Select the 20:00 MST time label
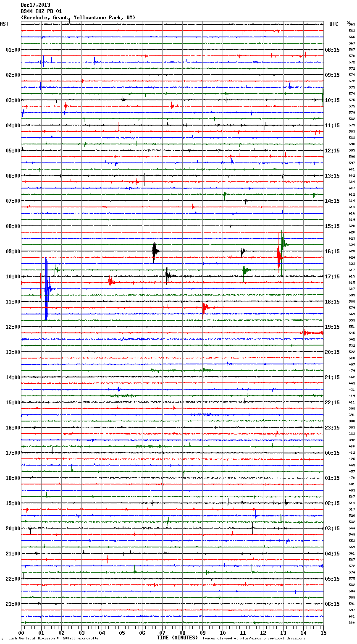Viewport: 357px width, 644px height. pos(13,529)
